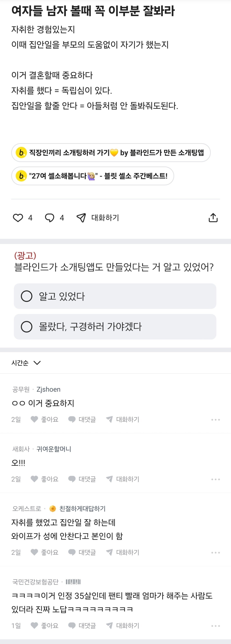Tap the heart like icon on post
The height and width of the screenshot is (644, 231).
pos(18,218)
